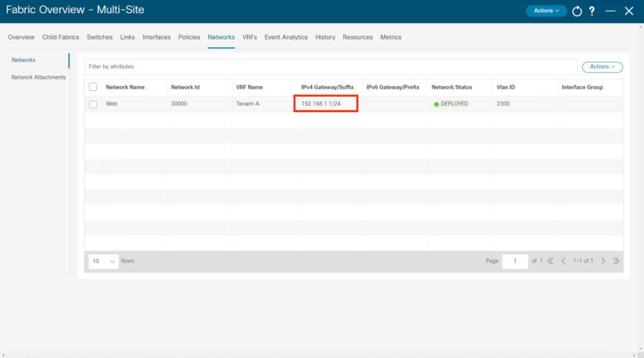Open the Actions dropdown in title bar
This screenshot has width=644, height=358.
[x=546, y=11]
